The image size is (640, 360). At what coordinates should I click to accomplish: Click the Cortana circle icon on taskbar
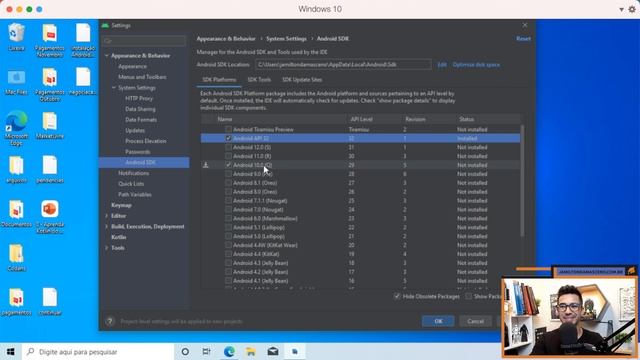point(185,351)
